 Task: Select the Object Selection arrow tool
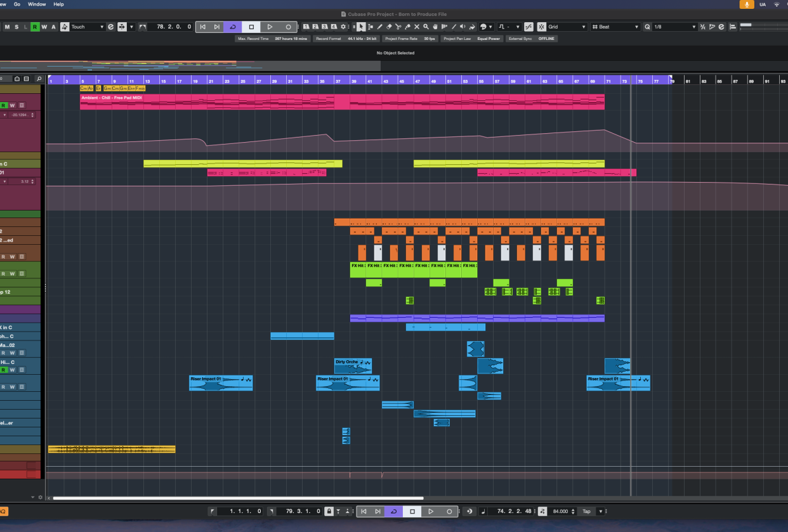tap(361, 27)
